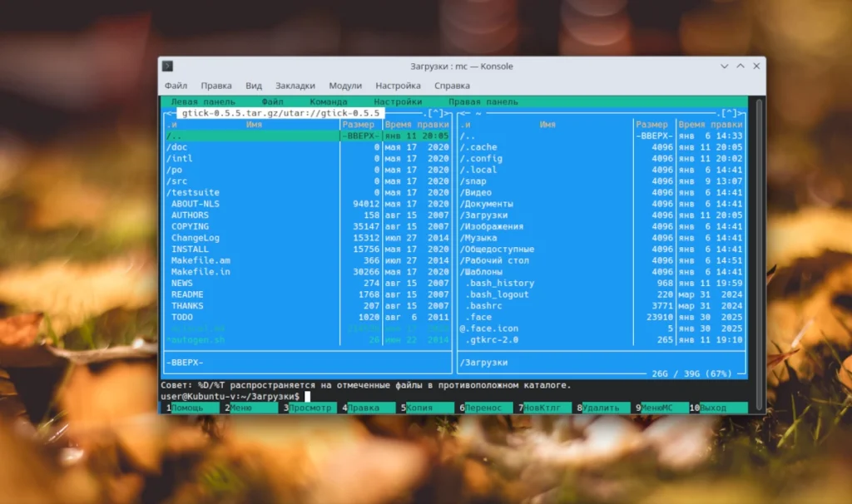Image resolution: width=852 pixels, height=504 pixels.
Task: Open mc's Правая панель menu
Action: pyautogui.click(x=483, y=101)
